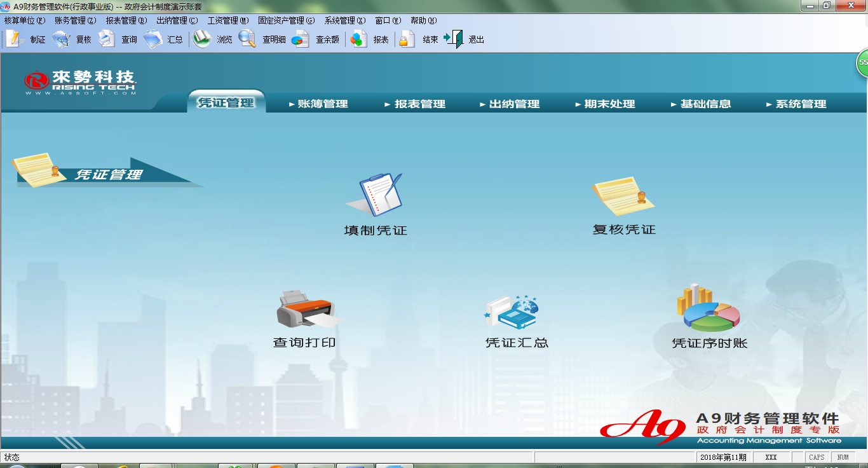Switch to the 报表管理 navigation tab
This screenshot has height=468, width=868.
point(415,104)
